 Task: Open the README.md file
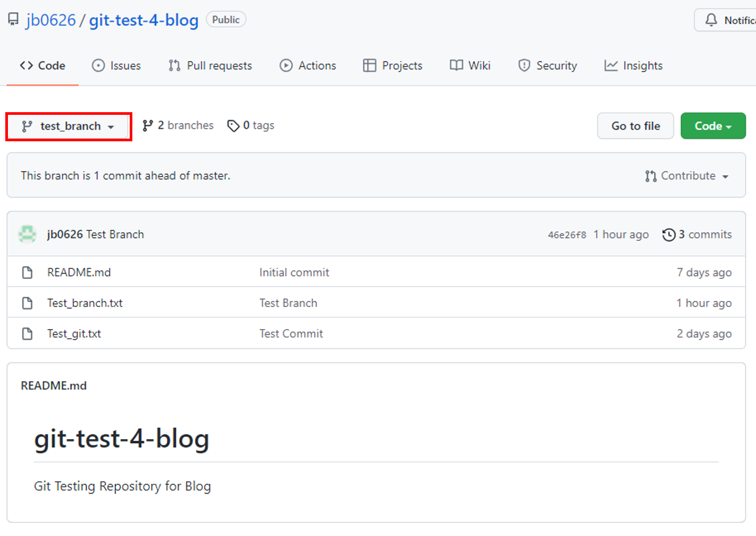[79, 272]
